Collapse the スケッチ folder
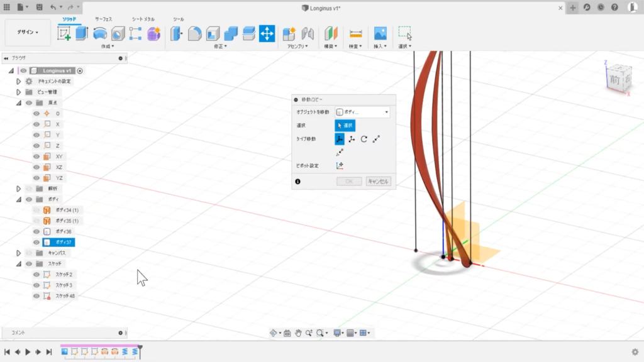Screen dimensions: 644x362 point(18,264)
